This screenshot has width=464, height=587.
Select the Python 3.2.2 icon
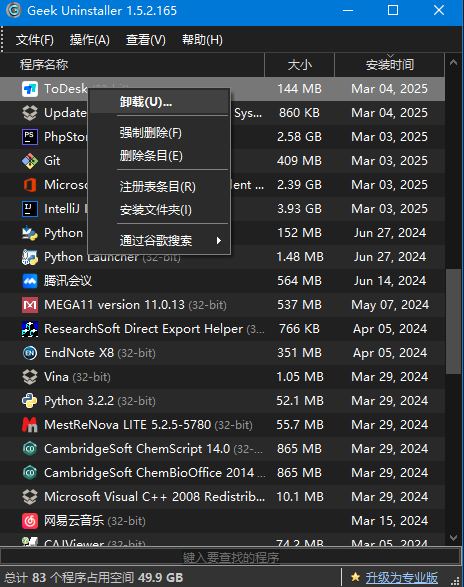pyautogui.click(x=30, y=401)
